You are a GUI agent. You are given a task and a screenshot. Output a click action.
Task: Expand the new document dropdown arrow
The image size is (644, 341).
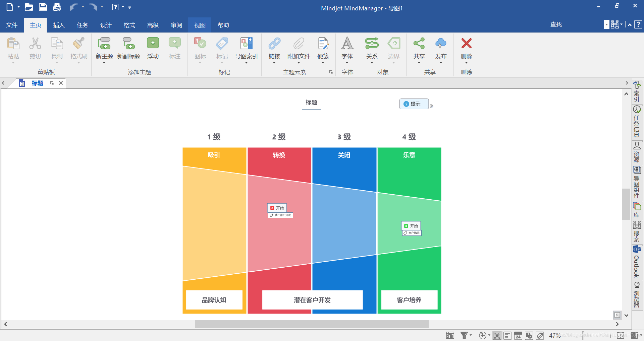click(x=18, y=7)
